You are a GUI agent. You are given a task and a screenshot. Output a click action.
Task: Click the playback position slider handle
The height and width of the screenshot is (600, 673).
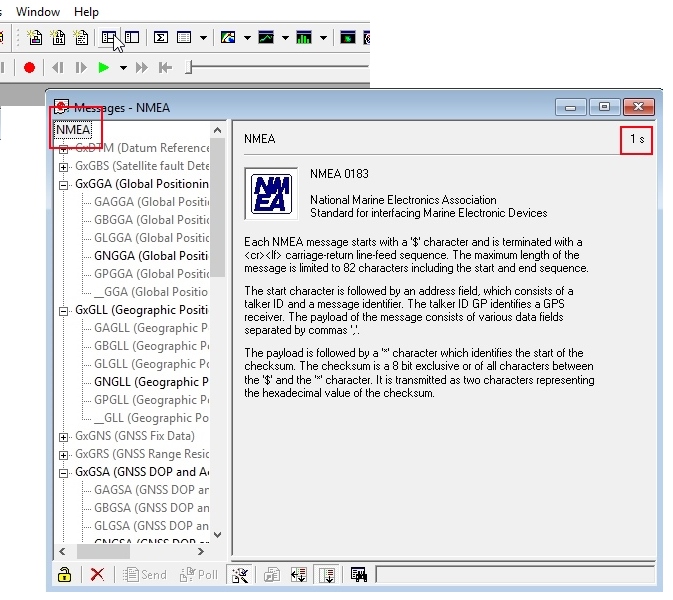tap(188, 67)
